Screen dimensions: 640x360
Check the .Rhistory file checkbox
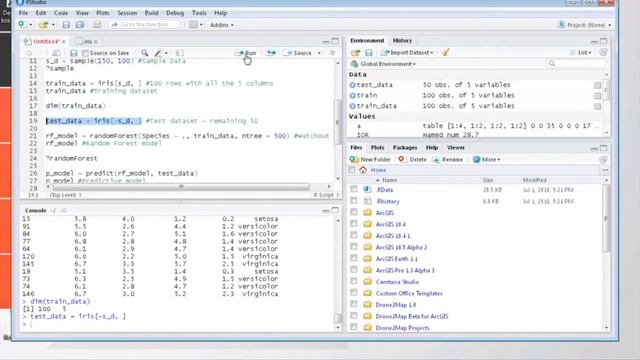tap(353, 201)
